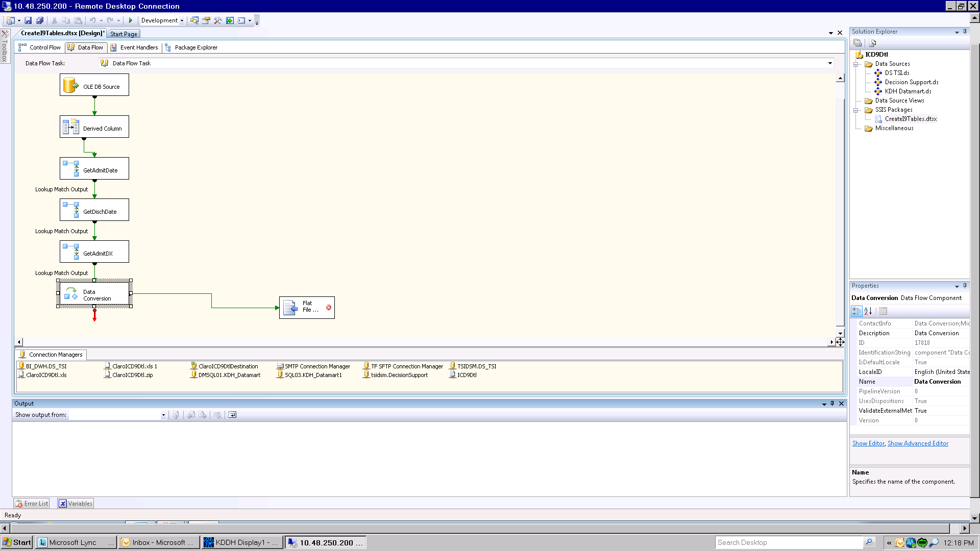The height and width of the screenshot is (551, 980).
Task: Open the Error List tab button
Action: (x=32, y=504)
